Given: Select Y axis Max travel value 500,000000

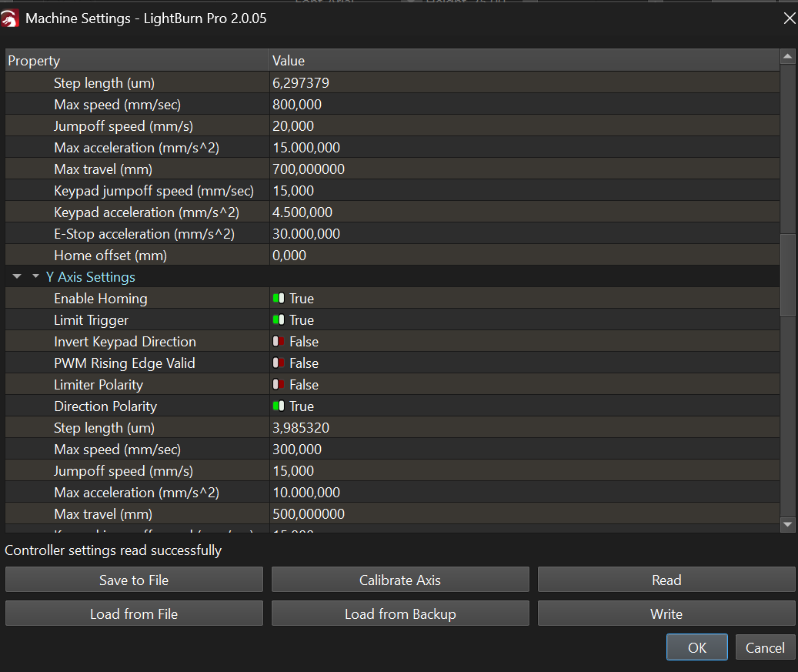Looking at the screenshot, I should (309, 513).
